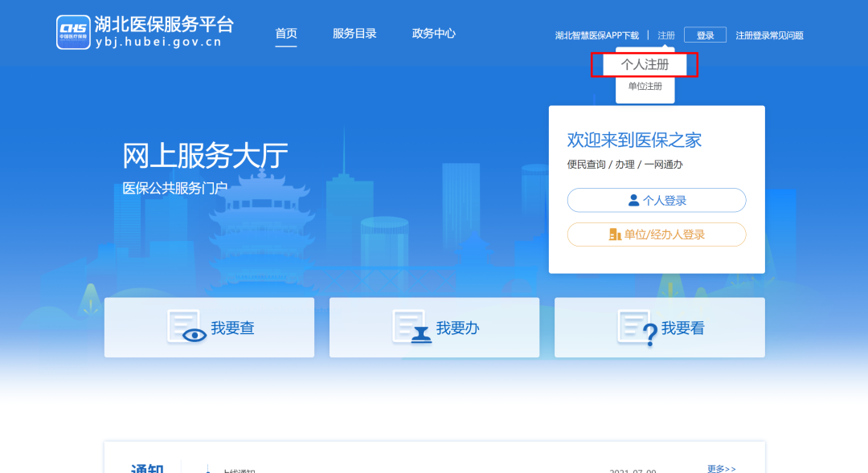Select 单位注册 from the dropdown

coord(645,86)
